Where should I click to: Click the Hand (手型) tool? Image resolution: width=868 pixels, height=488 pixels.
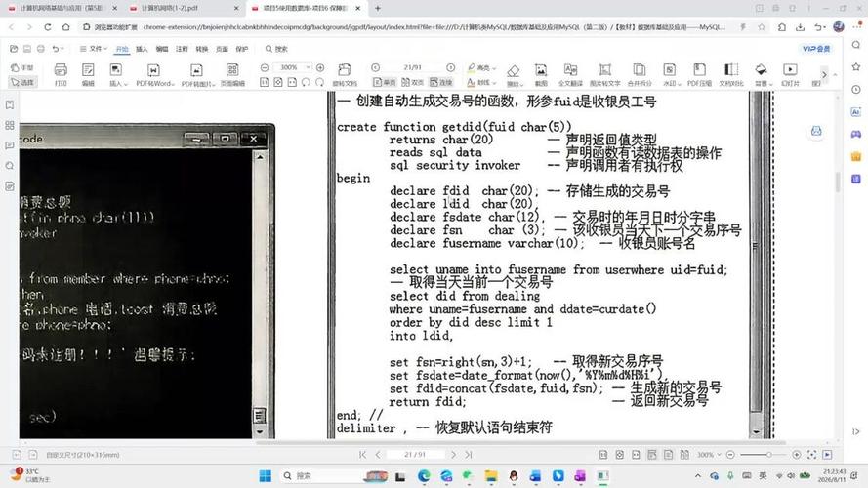[x=22, y=67]
